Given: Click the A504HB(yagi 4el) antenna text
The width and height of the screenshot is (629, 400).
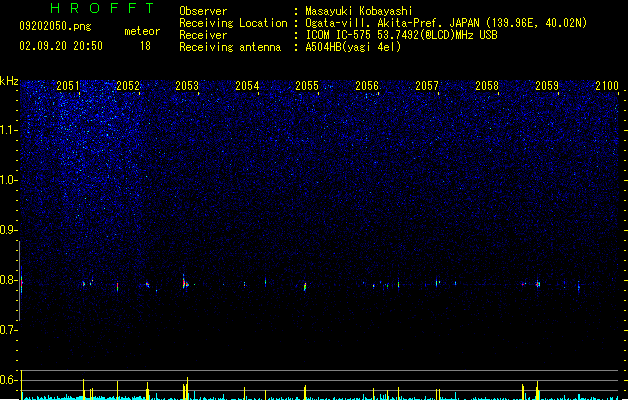Looking at the screenshot, I should [x=353, y=47].
